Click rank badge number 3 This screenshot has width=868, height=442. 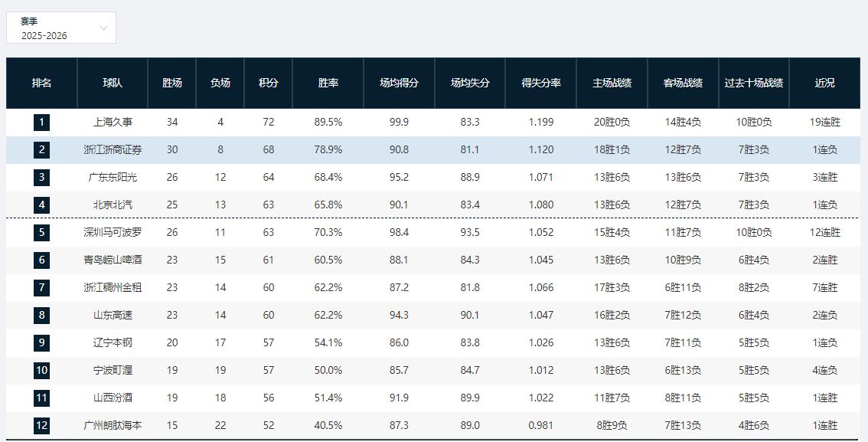[x=41, y=178]
